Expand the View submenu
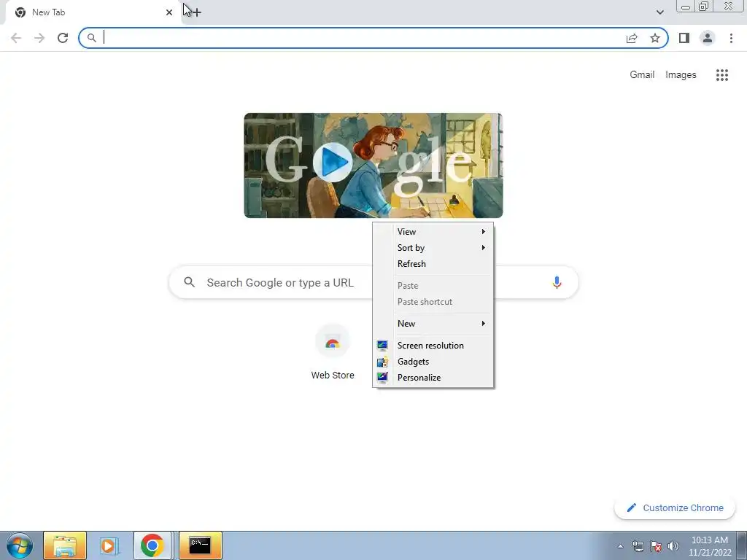747x560 pixels. 433,231
